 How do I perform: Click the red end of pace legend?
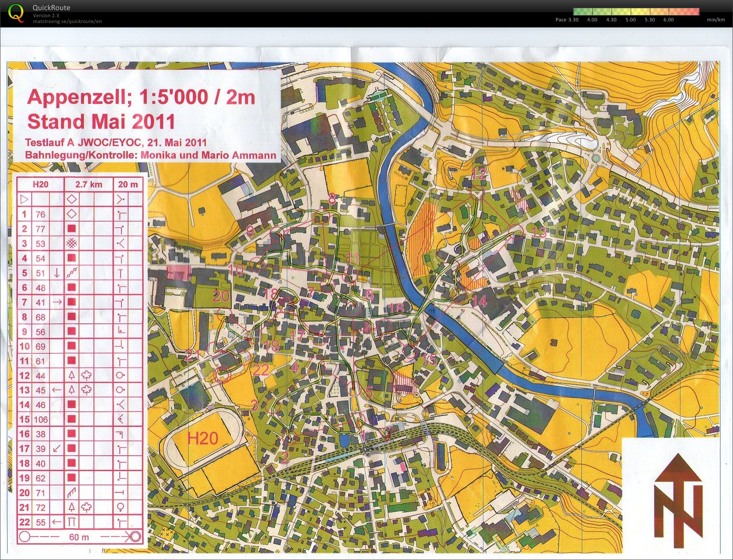(x=692, y=12)
